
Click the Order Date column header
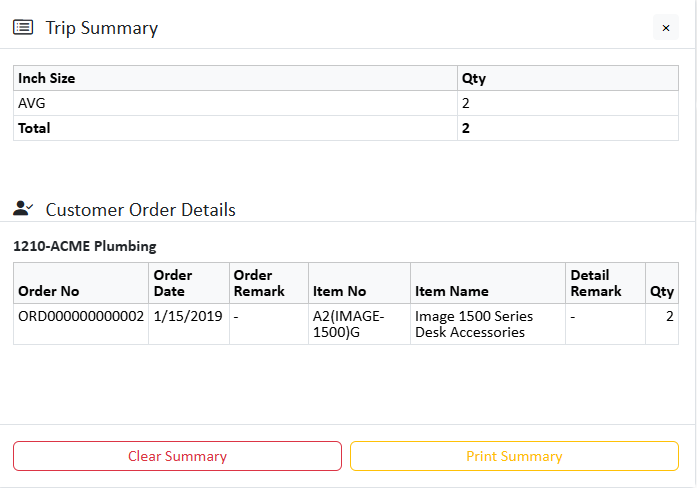click(x=173, y=283)
